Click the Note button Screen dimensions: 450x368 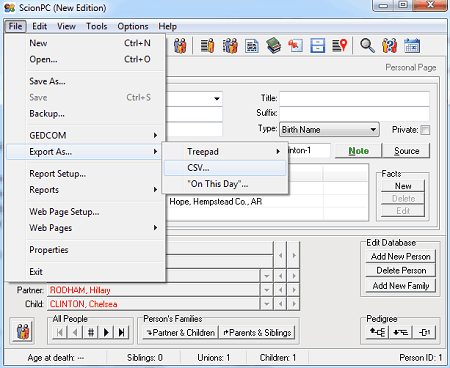358,151
